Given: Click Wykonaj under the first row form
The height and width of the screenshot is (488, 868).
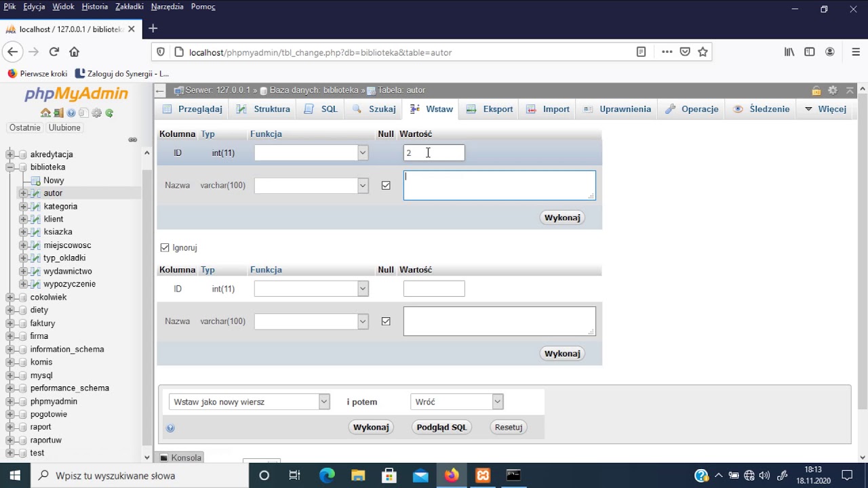Looking at the screenshot, I should tap(562, 218).
